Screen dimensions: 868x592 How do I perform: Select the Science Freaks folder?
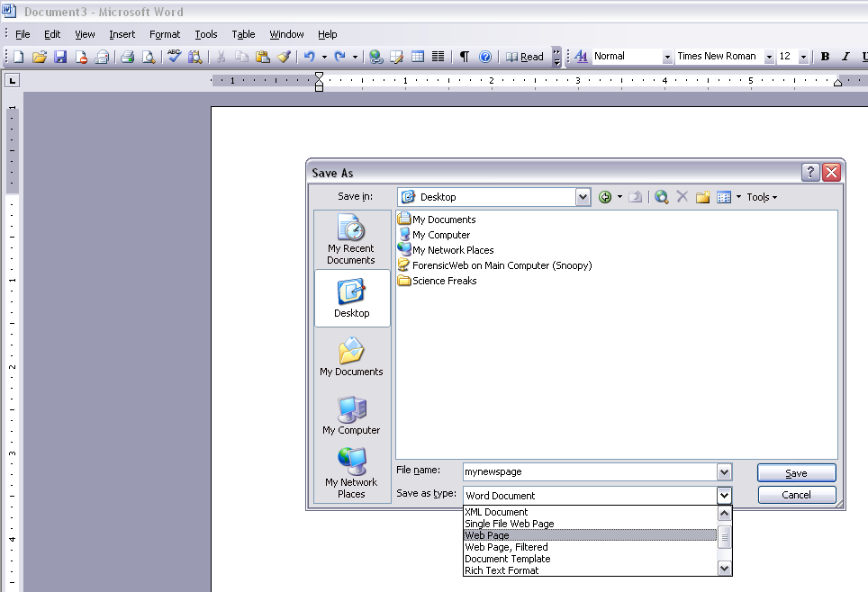coord(438,281)
